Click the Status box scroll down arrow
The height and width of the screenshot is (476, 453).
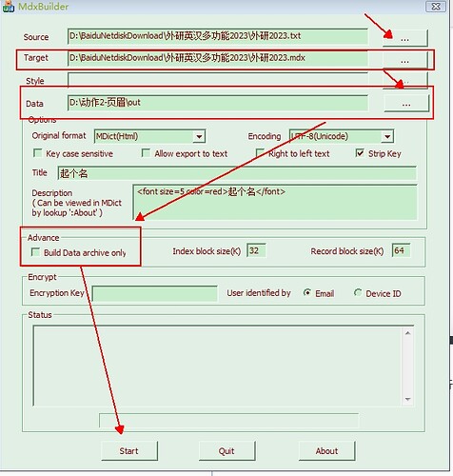(x=407, y=399)
